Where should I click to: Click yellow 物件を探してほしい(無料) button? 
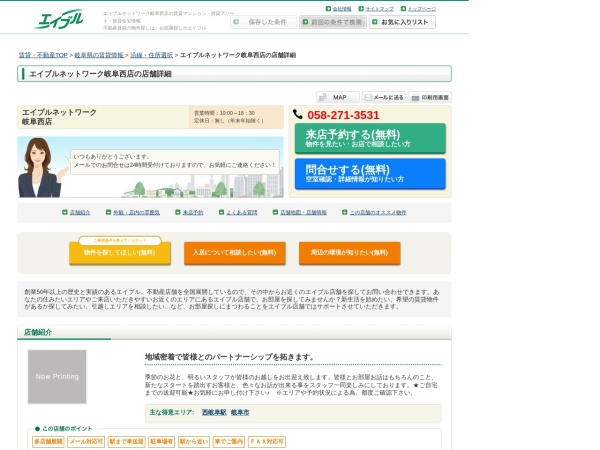coord(120,253)
